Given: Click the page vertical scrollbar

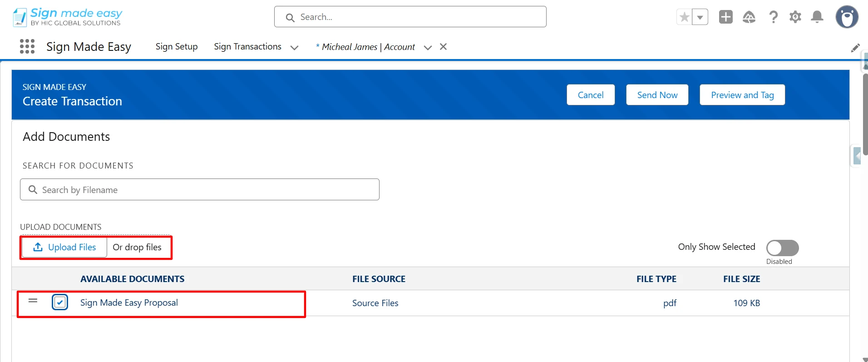Looking at the screenshot, I should click(x=865, y=114).
